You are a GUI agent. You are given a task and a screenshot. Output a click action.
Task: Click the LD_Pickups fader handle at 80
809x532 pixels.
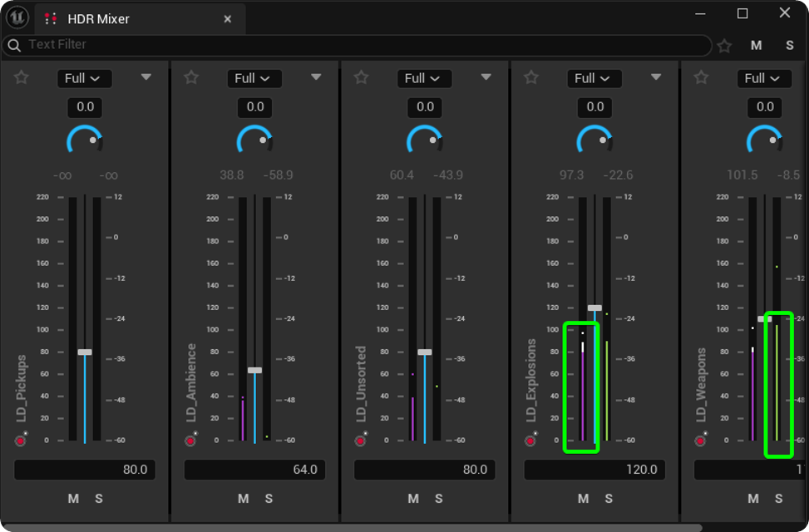[x=85, y=352]
